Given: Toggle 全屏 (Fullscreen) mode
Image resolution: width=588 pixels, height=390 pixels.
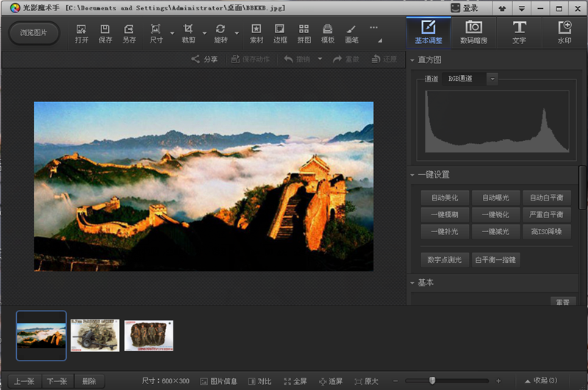Looking at the screenshot, I should [x=295, y=381].
